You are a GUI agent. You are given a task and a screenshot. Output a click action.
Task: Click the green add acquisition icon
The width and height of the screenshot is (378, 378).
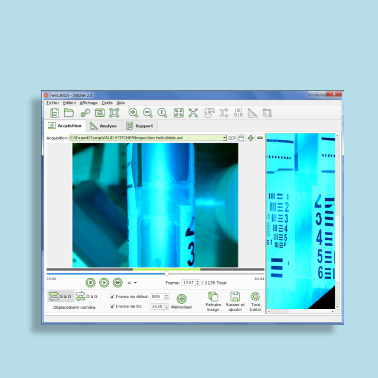(251, 138)
